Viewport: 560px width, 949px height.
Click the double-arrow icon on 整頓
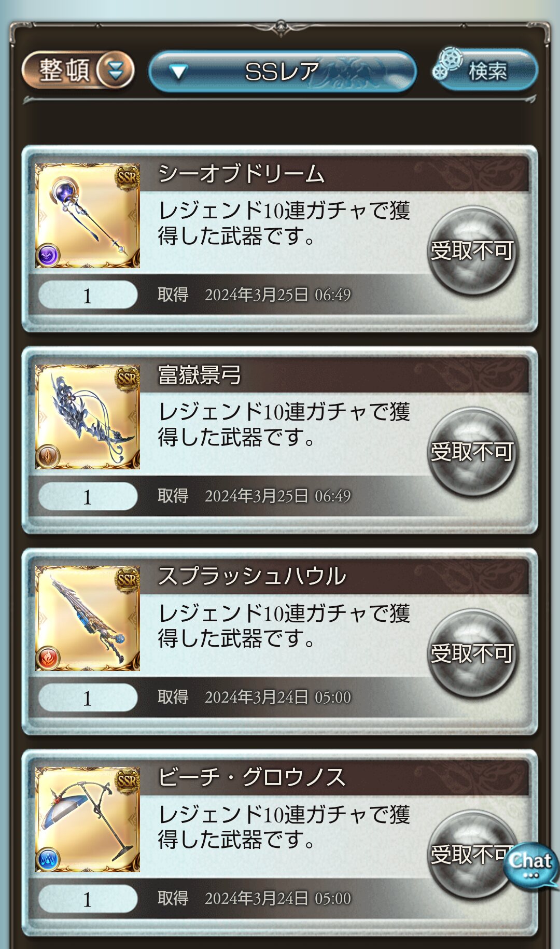coord(116,70)
